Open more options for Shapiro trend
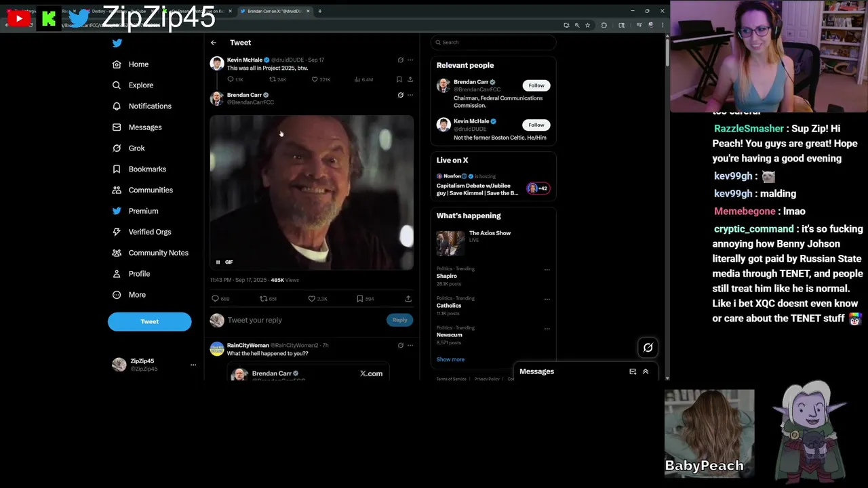868x488 pixels. point(547,270)
